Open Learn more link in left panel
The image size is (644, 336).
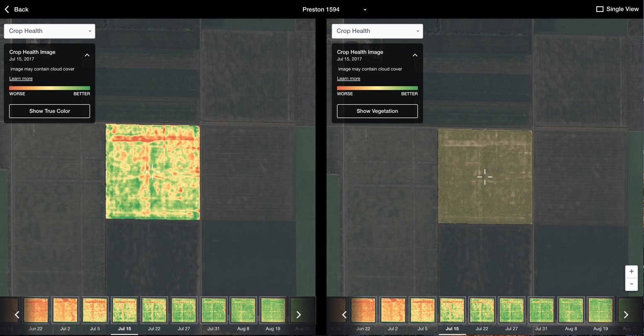(x=21, y=78)
